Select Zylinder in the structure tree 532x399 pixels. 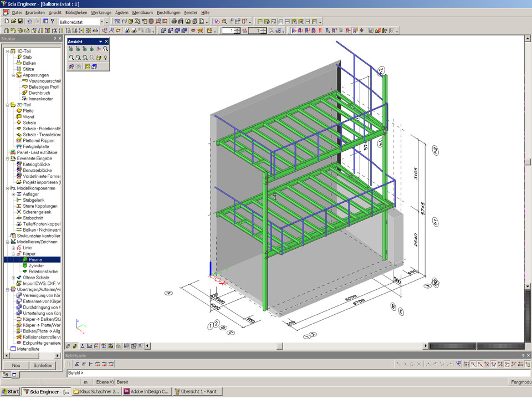click(x=36, y=265)
